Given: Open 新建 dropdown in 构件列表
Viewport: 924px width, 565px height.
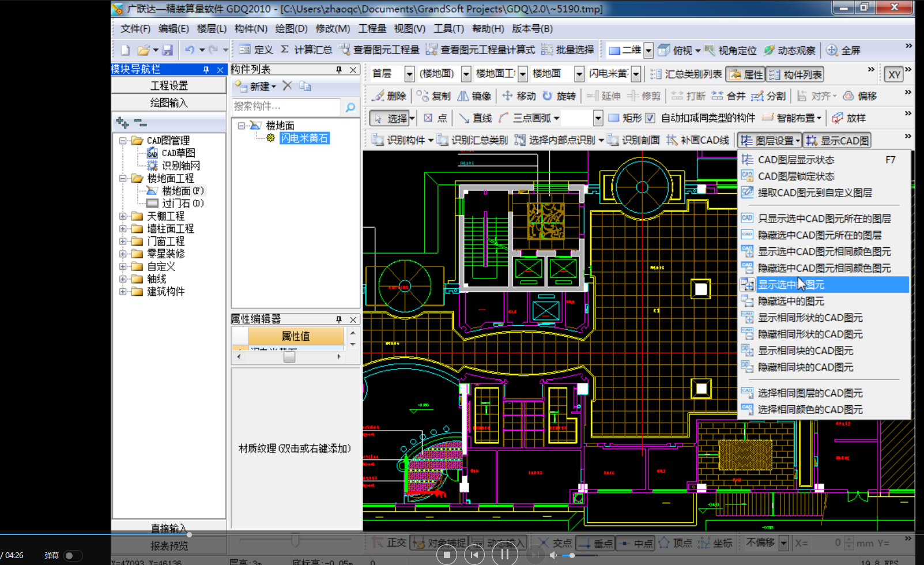Looking at the screenshot, I should (x=256, y=86).
